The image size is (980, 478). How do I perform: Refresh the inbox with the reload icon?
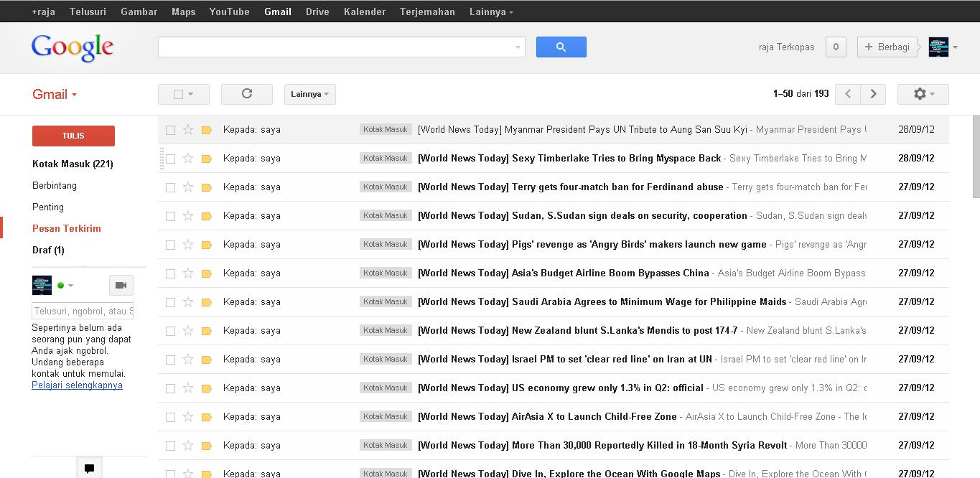(x=246, y=93)
